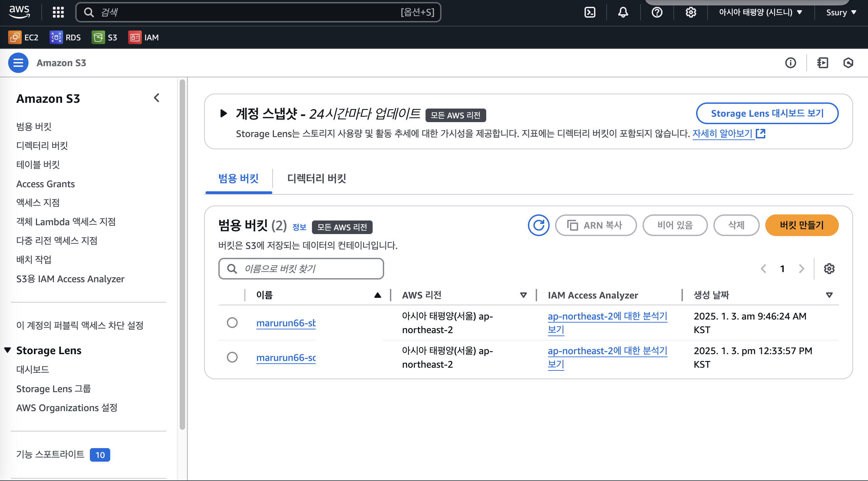Viewport: 868px width, 481px height.
Task: Open 액세스 지점 in the sidebar
Action: click(x=38, y=203)
